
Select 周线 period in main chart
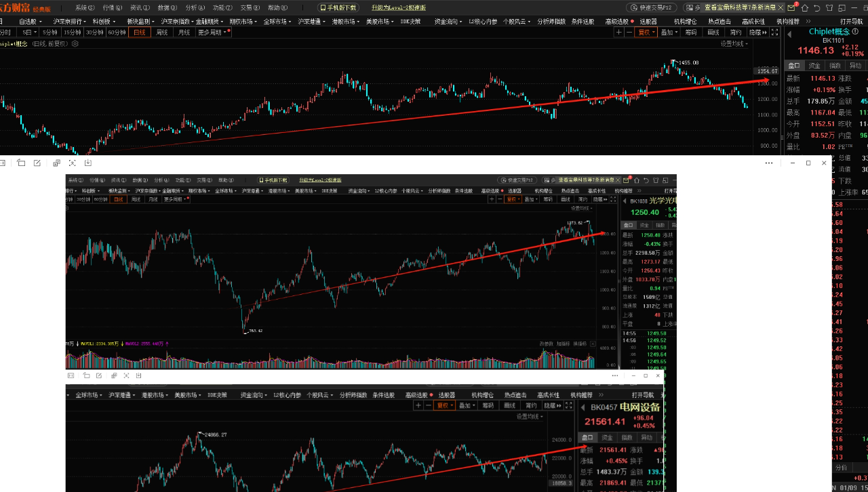[162, 32]
